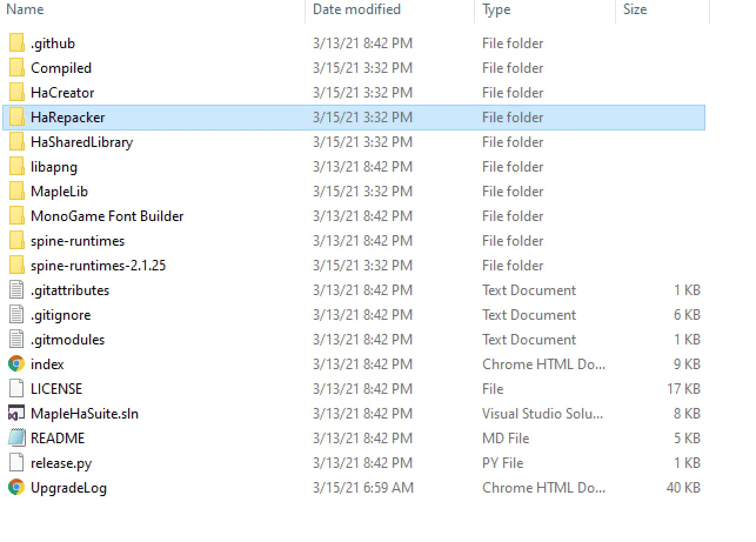The image size is (756, 542).
Task: Click HaRepacker's date 3/15/21 3:32 PM
Action: 363,118
